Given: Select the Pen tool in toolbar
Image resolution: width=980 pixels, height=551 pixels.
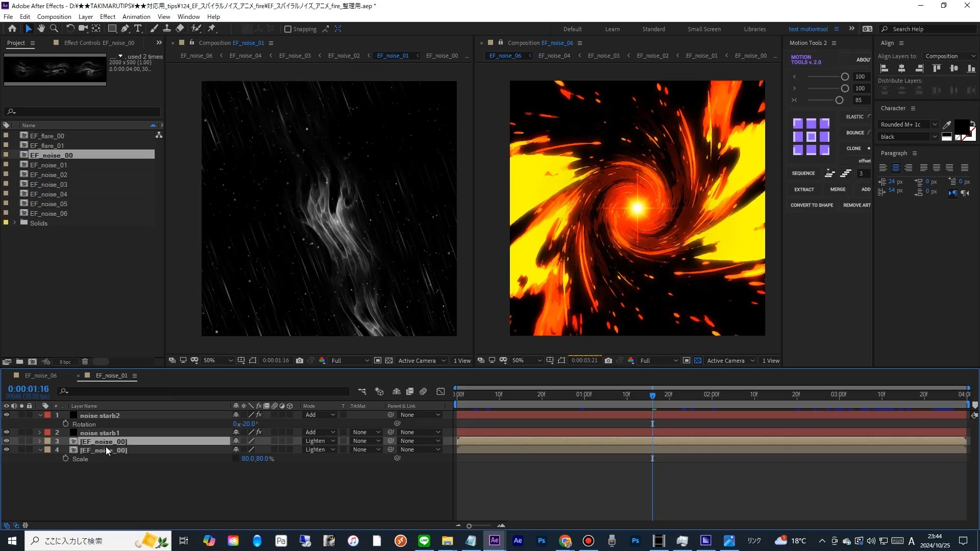Looking at the screenshot, I should (x=125, y=28).
